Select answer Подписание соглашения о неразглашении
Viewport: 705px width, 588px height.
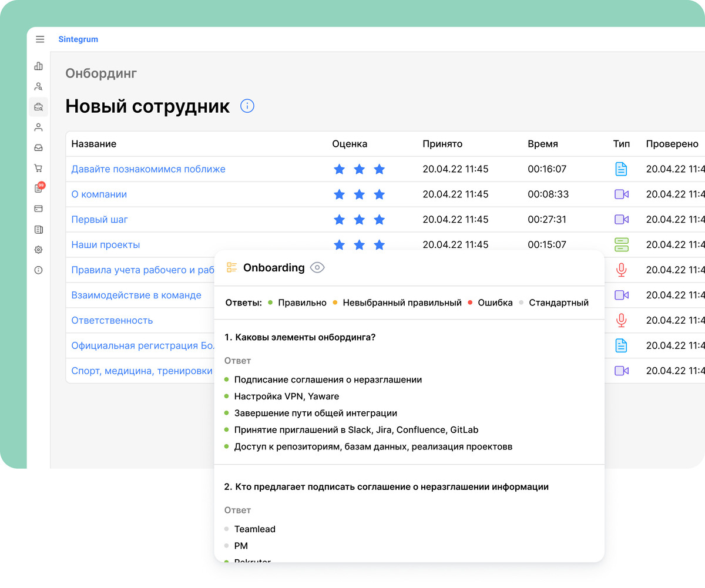coord(328,379)
